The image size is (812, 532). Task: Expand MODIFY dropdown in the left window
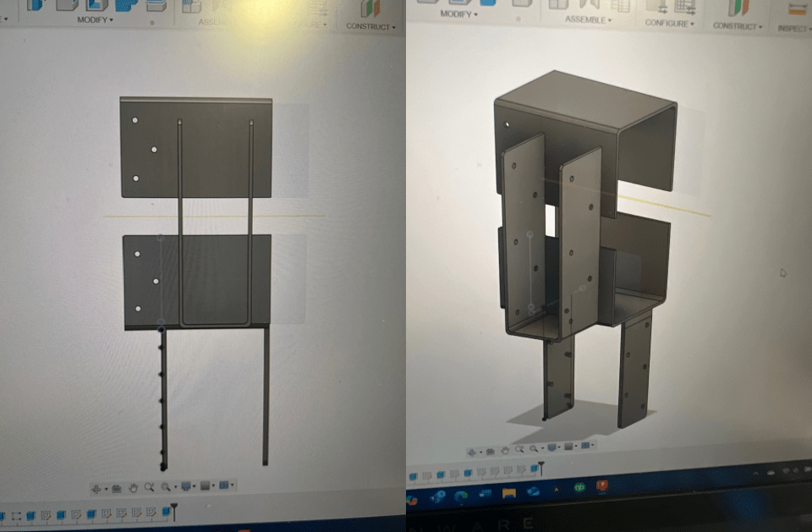(x=95, y=19)
